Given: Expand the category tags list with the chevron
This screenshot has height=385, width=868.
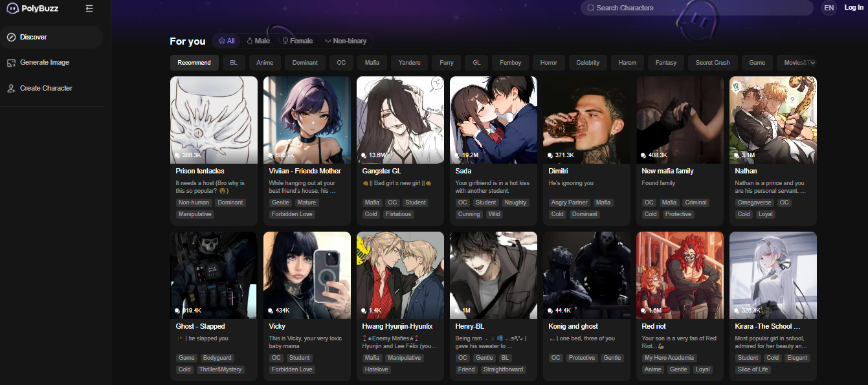Looking at the screenshot, I should coord(812,63).
